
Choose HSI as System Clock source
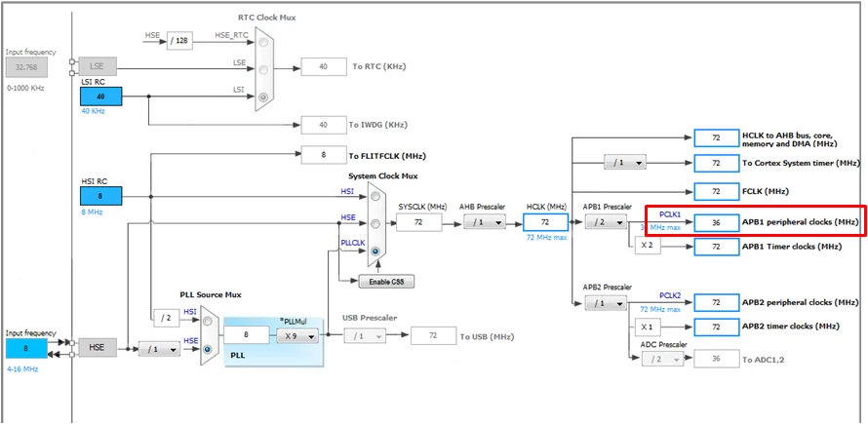(375, 196)
